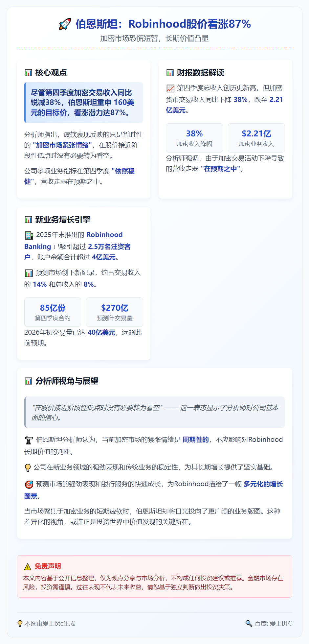The height and width of the screenshot is (644, 309).
Task: Click the target icon before 预测市场的强劲表现
Action: [29, 484]
